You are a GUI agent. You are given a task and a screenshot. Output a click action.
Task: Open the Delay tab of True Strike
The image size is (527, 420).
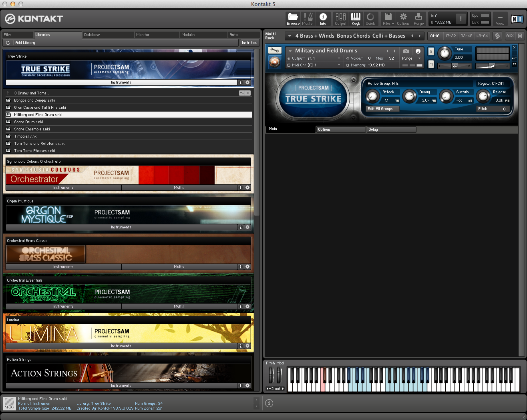pyautogui.click(x=391, y=130)
